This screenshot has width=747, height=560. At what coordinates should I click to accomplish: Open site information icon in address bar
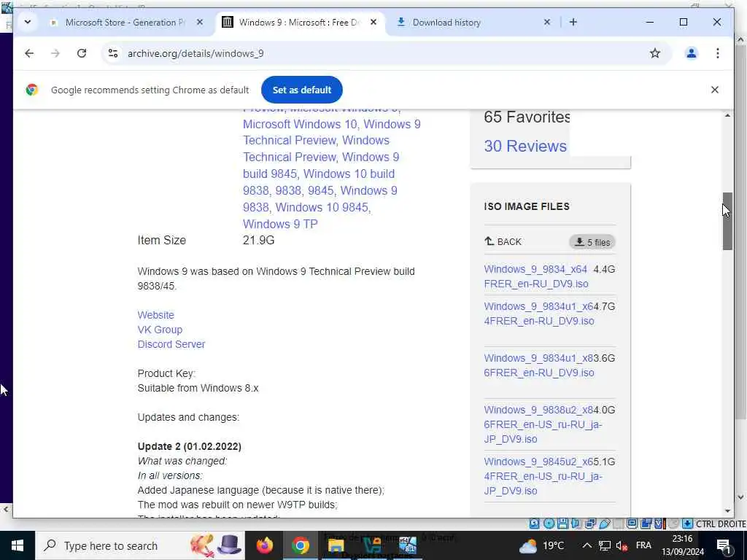113,53
